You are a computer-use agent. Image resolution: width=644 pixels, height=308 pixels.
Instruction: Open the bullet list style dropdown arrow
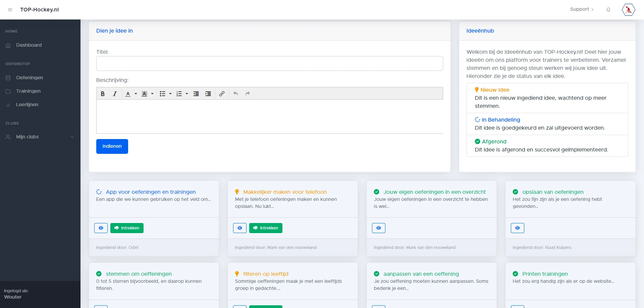point(170,94)
